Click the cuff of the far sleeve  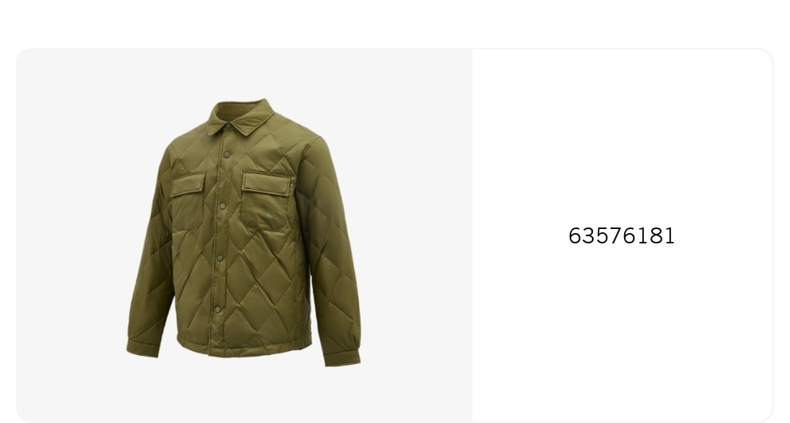pyautogui.click(x=143, y=348)
